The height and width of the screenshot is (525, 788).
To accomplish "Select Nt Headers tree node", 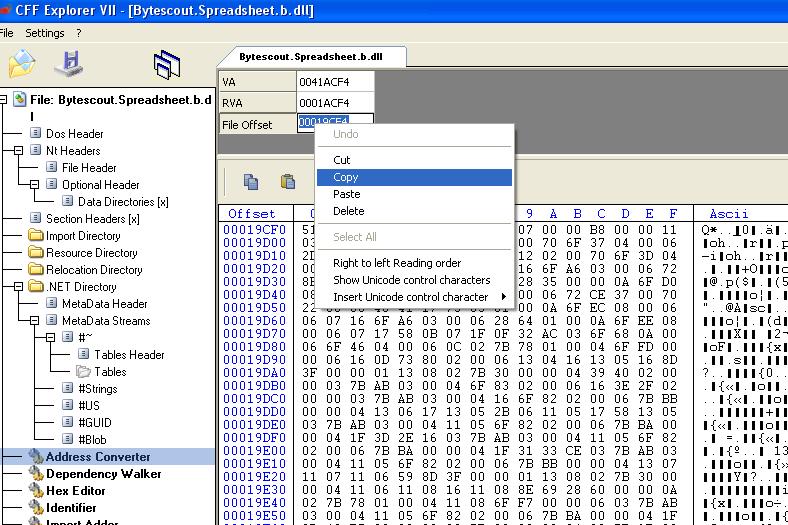I will (73, 151).
